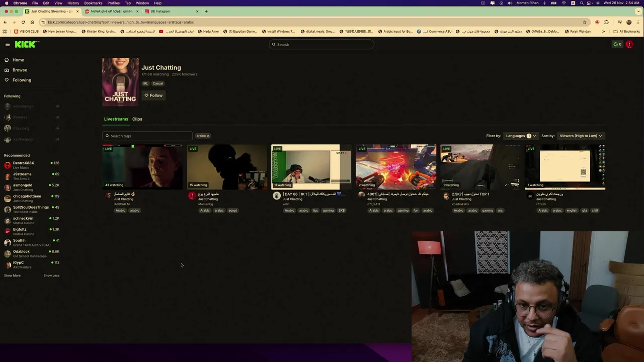644x362 pixels.
Task: Open the VISION CLUB bookmark
Action: (26, 31)
